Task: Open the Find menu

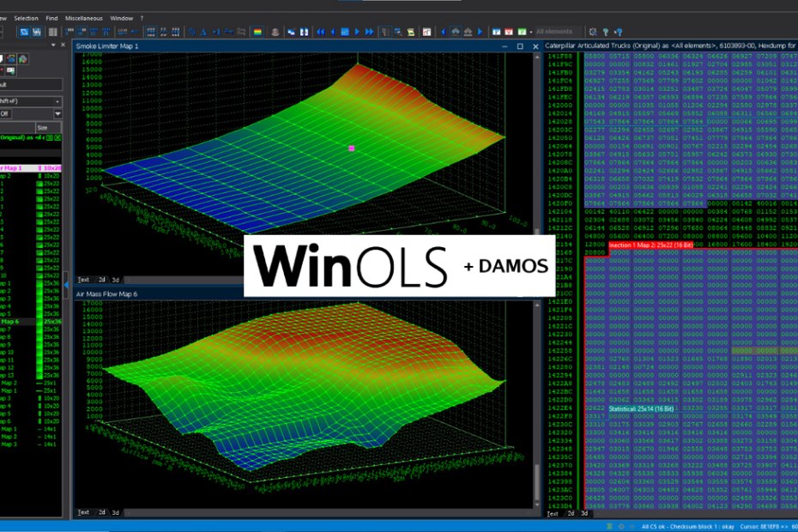Action: [51, 18]
